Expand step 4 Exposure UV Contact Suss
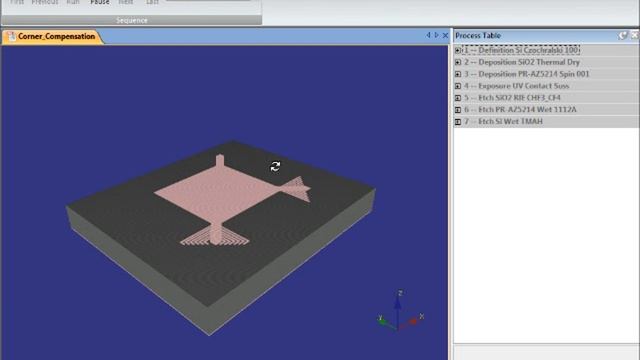Image resolution: width=640 pixels, height=360 pixels. (x=458, y=86)
